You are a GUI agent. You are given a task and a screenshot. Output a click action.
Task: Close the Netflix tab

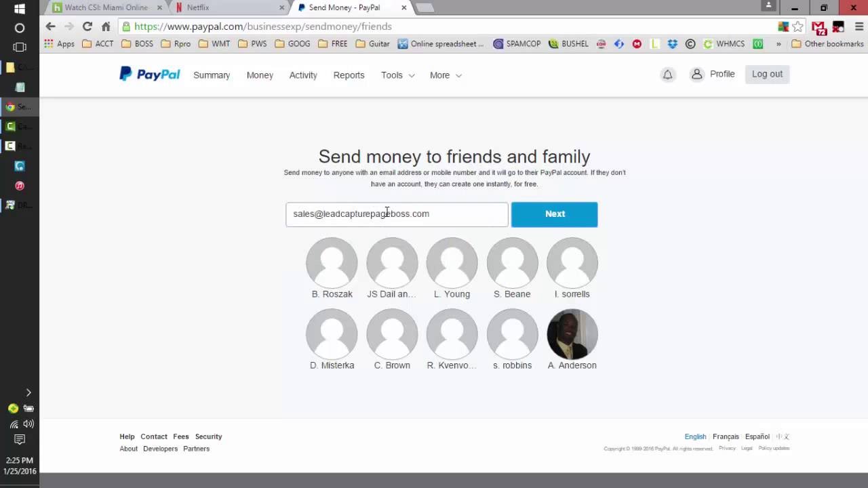point(281,7)
